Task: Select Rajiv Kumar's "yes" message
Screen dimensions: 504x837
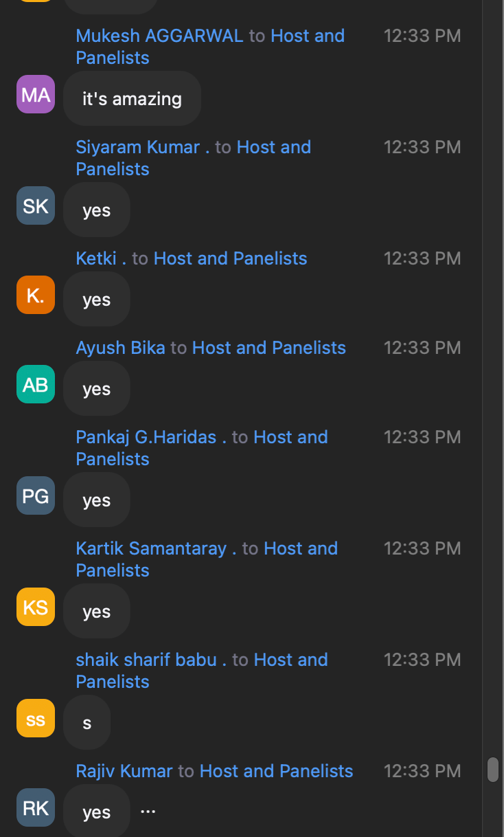Action: [x=96, y=812]
